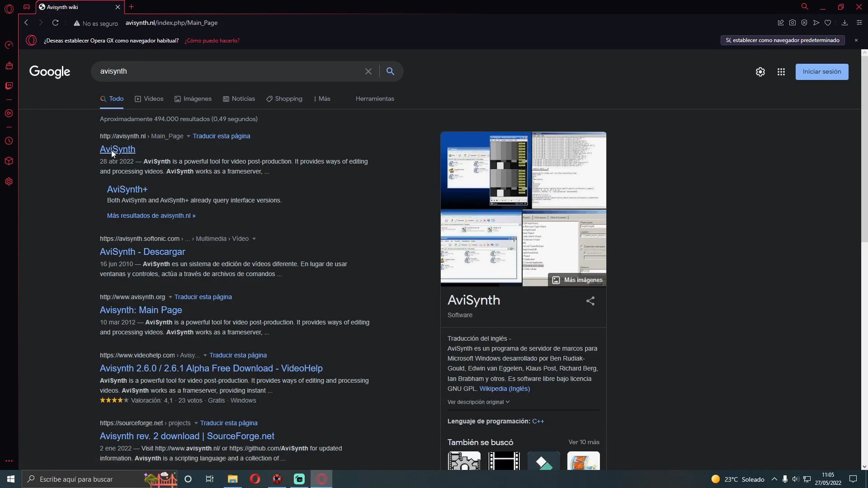Image resolution: width=868 pixels, height=488 pixels.
Task: Open Ver 10 más related searches
Action: [584, 442]
